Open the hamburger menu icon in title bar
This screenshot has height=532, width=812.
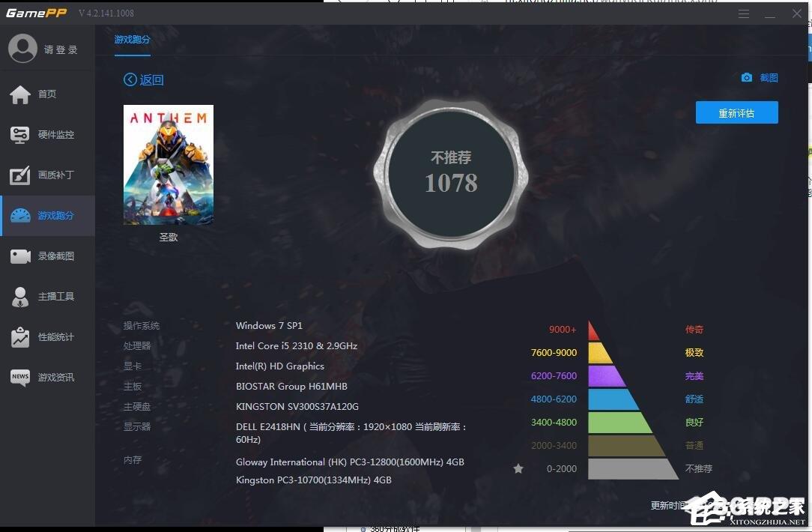744,14
